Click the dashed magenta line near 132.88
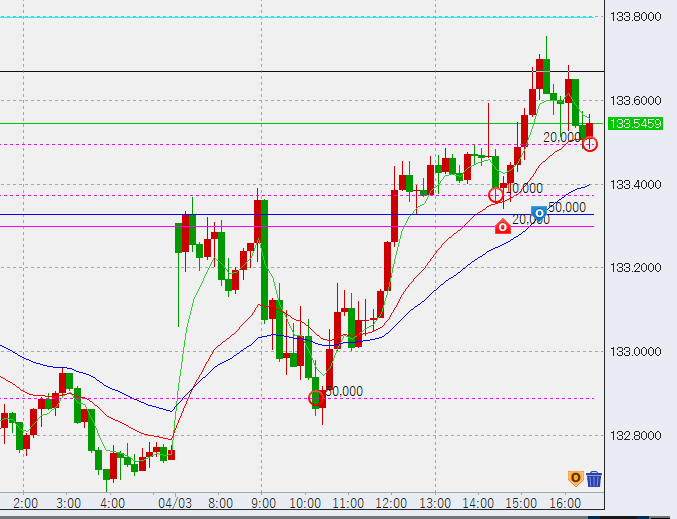This screenshot has width=677, height=519. click(x=200, y=399)
